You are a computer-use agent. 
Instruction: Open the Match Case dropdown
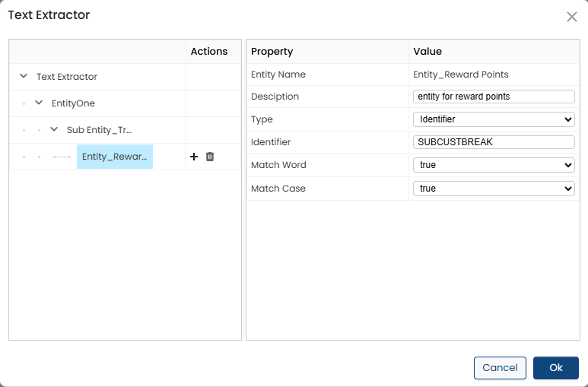(x=493, y=189)
